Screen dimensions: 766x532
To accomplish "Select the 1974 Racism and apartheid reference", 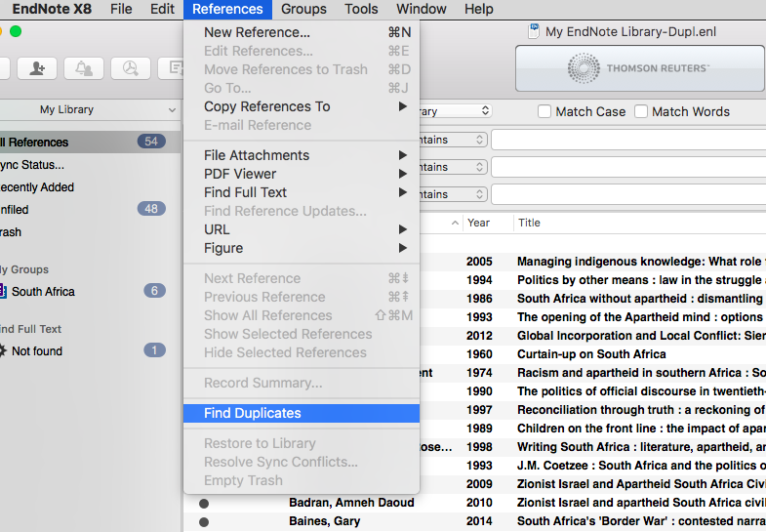I will (592, 373).
